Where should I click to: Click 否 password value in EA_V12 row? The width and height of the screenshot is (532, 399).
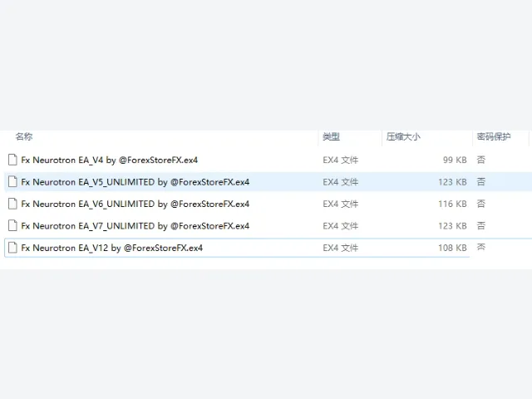(x=480, y=247)
